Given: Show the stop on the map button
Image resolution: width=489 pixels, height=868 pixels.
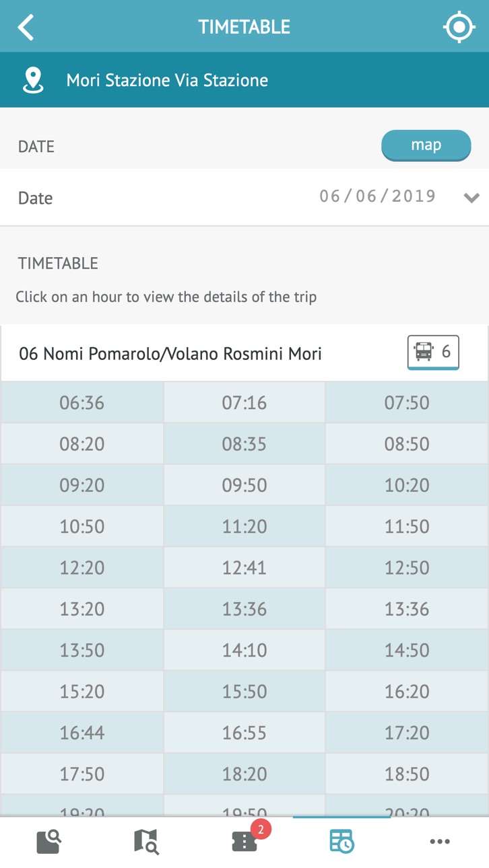Looking at the screenshot, I should pos(426,145).
